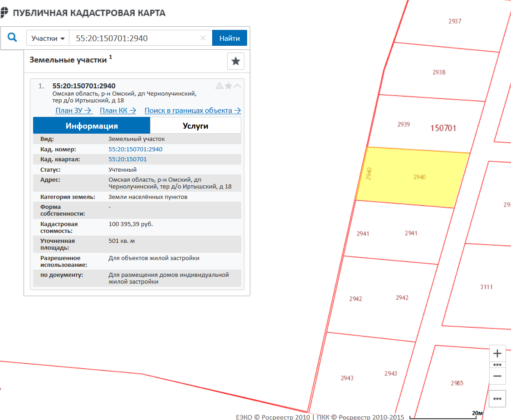Switch to the Информация tab
This screenshot has width=511, height=420.
(x=92, y=126)
